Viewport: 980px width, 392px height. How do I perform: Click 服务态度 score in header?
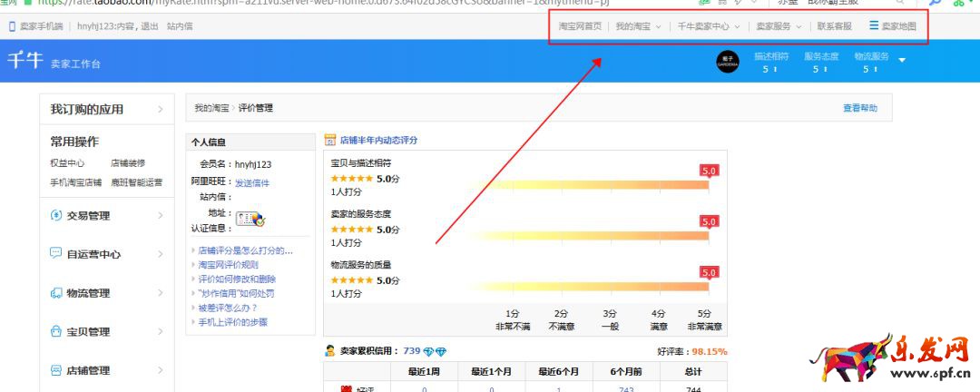coord(821,62)
